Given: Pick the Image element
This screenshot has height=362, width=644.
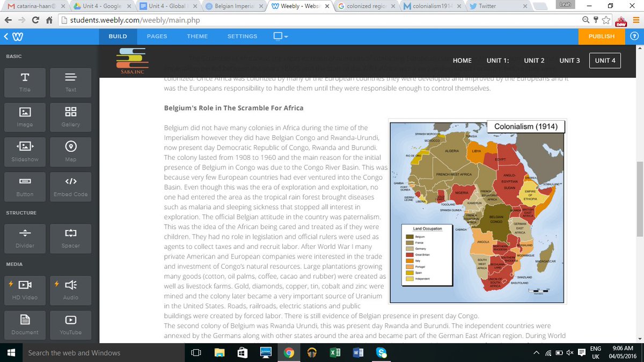Looking at the screenshot, I should pos(25,116).
